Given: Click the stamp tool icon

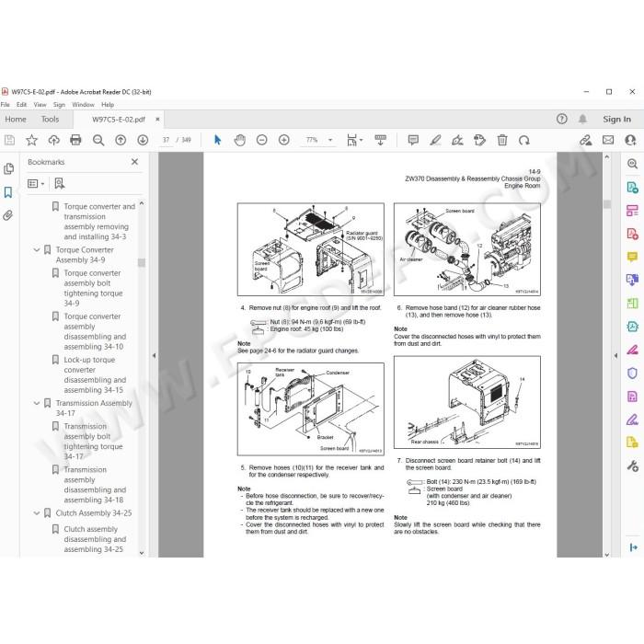Looking at the screenshot, I should 479,141.
